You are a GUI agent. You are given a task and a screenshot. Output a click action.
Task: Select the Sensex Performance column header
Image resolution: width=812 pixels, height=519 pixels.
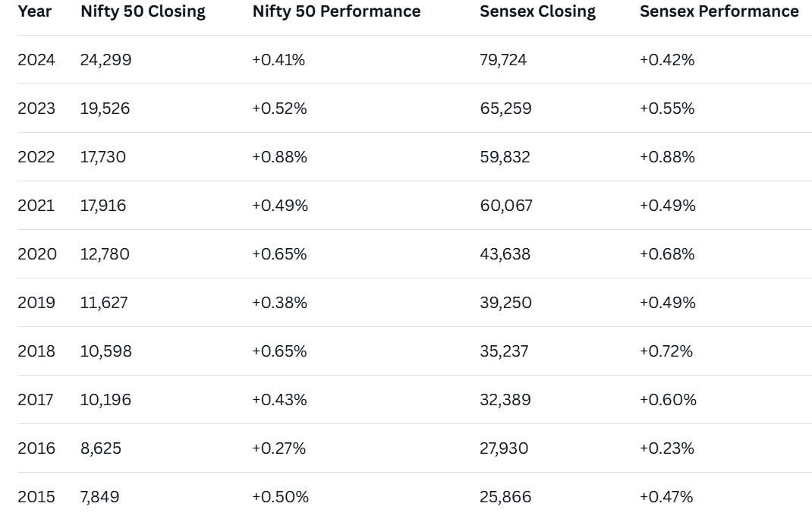coord(719,11)
